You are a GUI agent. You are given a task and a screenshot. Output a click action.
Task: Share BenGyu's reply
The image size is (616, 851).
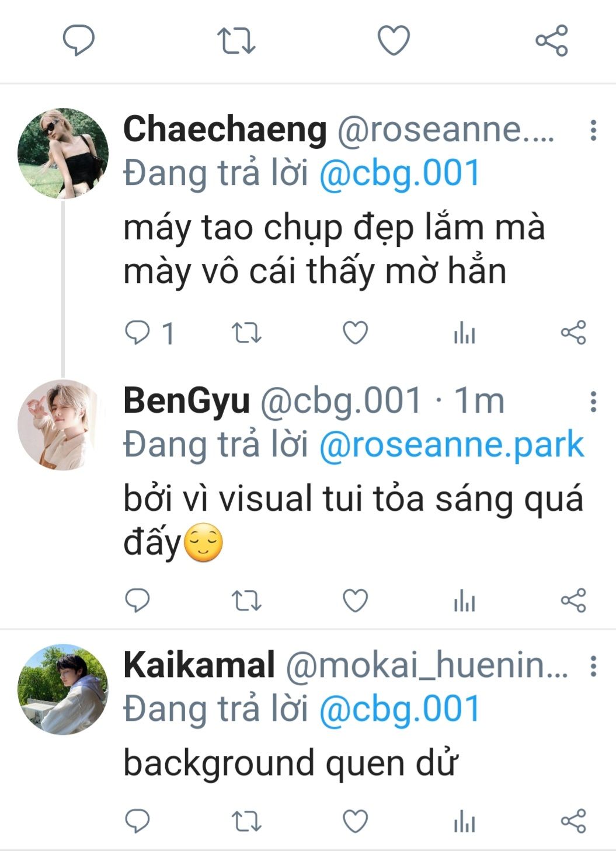573,601
